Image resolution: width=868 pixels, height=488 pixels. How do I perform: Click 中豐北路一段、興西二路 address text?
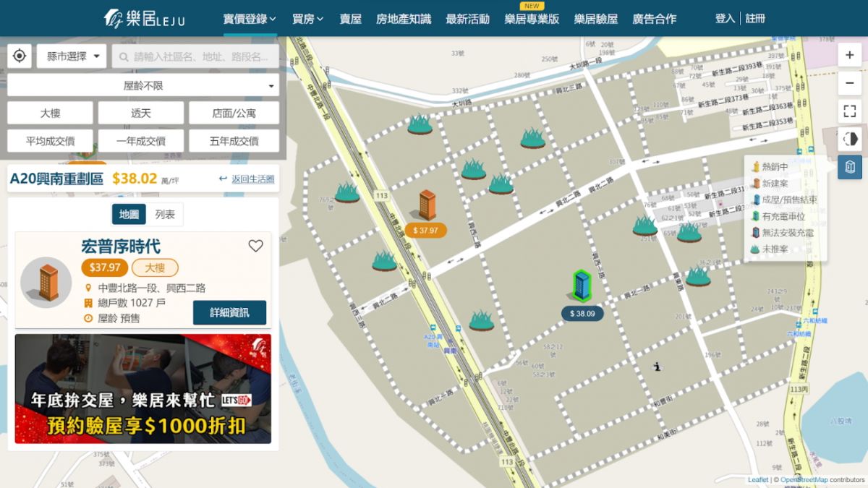[152, 288]
